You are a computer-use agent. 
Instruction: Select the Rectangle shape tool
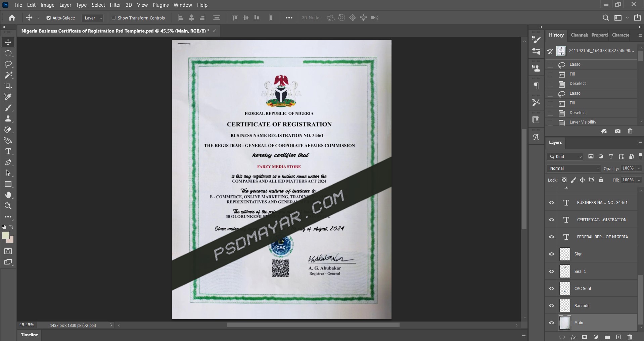point(8,184)
